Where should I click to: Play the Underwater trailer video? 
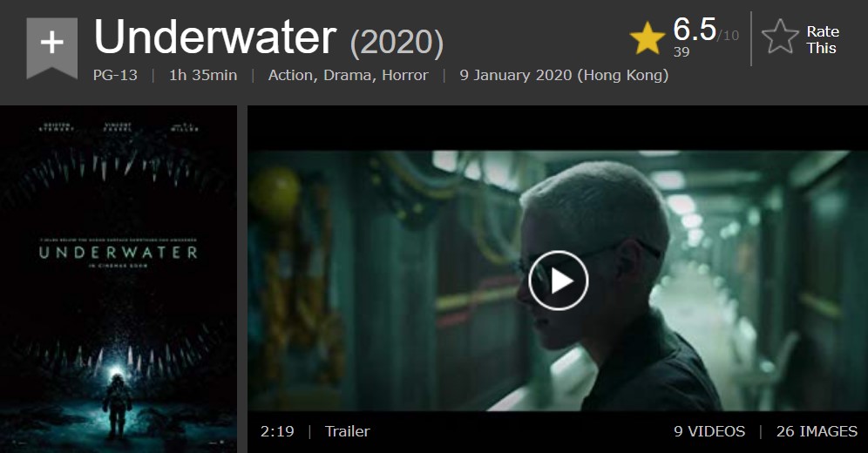pyautogui.click(x=558, y=281)
